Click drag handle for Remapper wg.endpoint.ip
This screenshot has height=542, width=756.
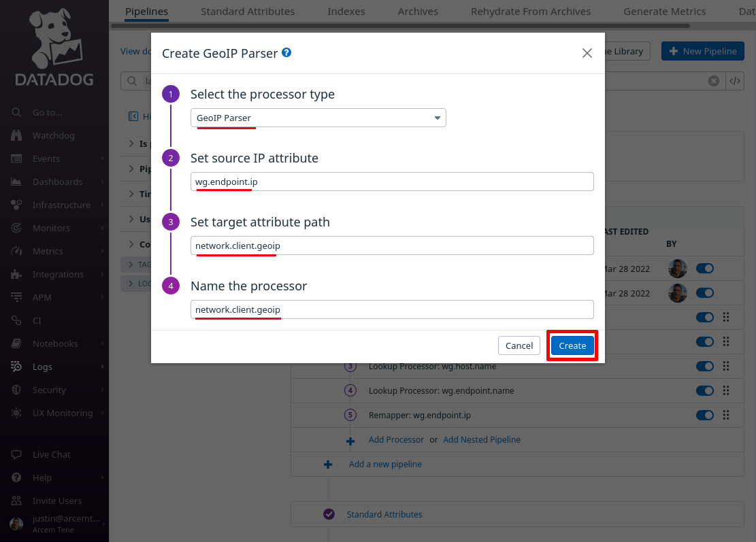tap(726, 415)
